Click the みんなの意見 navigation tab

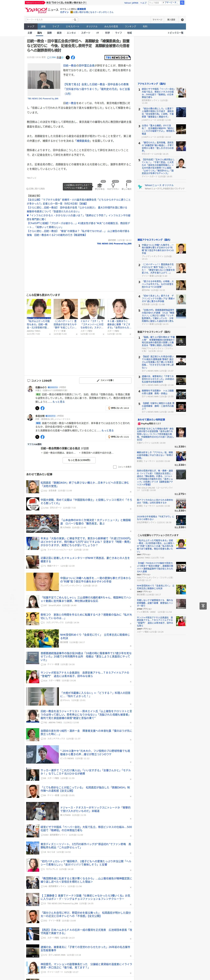(111, 26)
